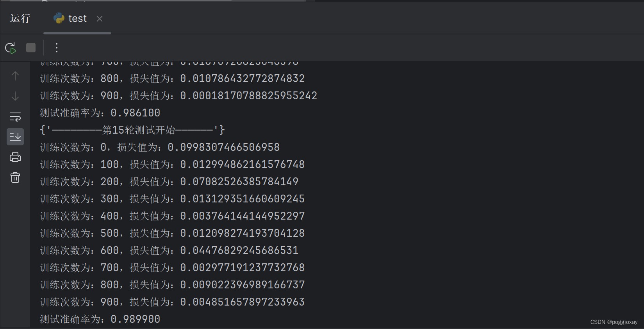Image resolution: width=644 pixels, height=329 pixels.
Task: Clear all console output with trash icon
Action: 15,177
